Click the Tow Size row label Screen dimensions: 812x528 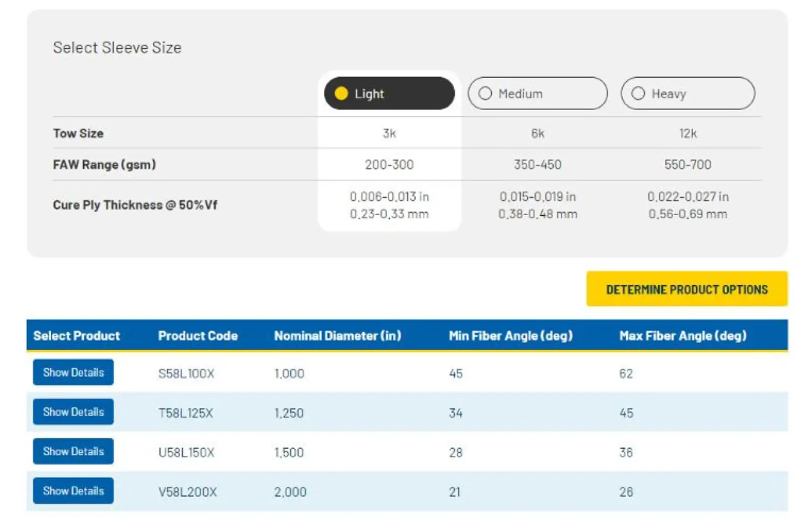click(x=78, y=133)
